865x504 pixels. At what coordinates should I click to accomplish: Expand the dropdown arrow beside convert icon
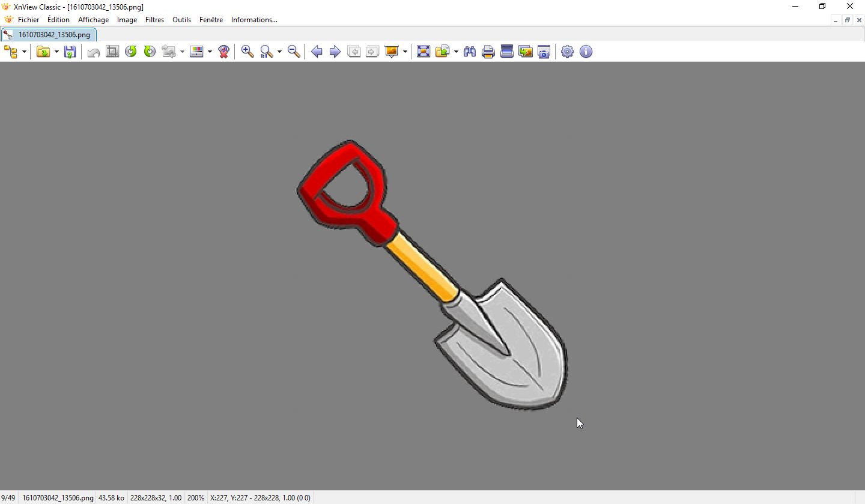coord(182,52)
